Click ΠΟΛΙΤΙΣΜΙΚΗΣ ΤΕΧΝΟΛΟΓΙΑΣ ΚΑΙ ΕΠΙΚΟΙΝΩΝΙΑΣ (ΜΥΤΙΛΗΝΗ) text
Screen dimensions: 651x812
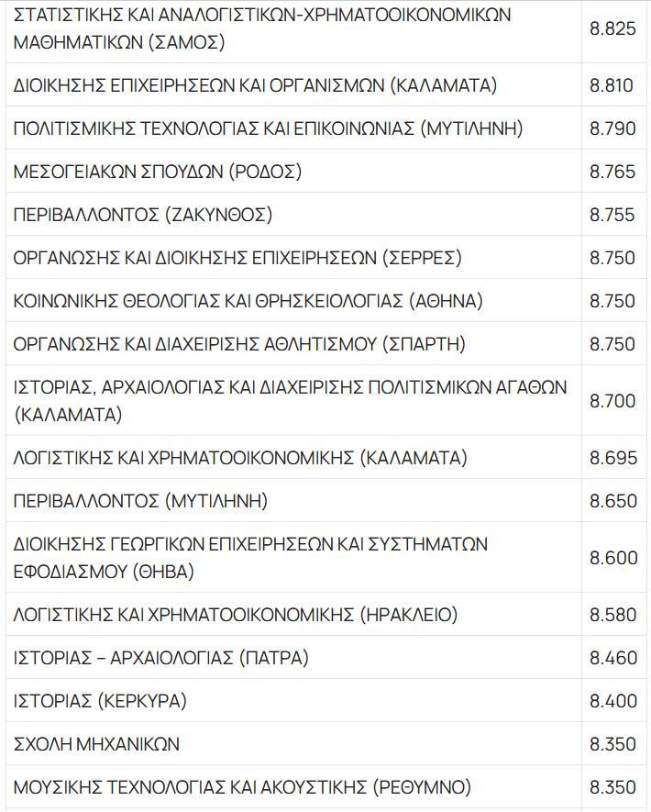(x=268, y=128)
